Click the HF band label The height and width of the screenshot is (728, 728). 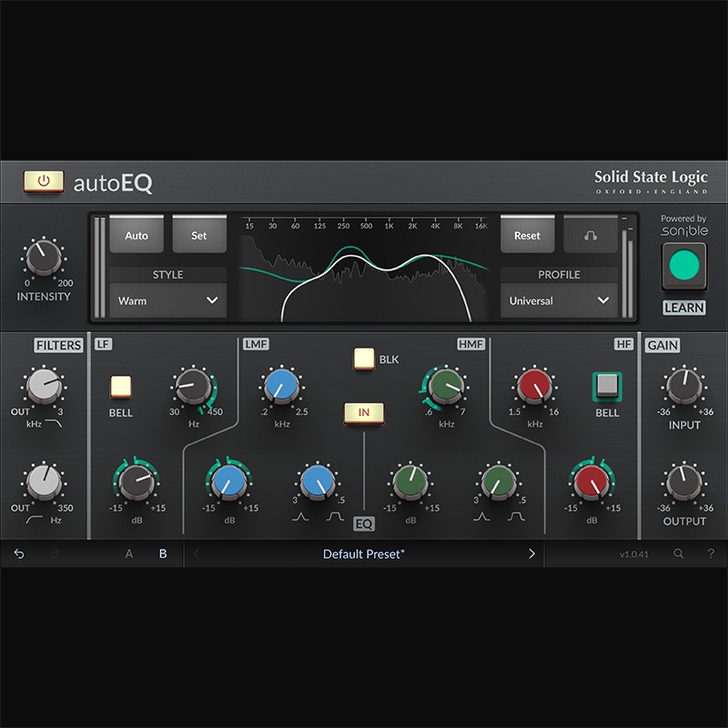[623, 344]
